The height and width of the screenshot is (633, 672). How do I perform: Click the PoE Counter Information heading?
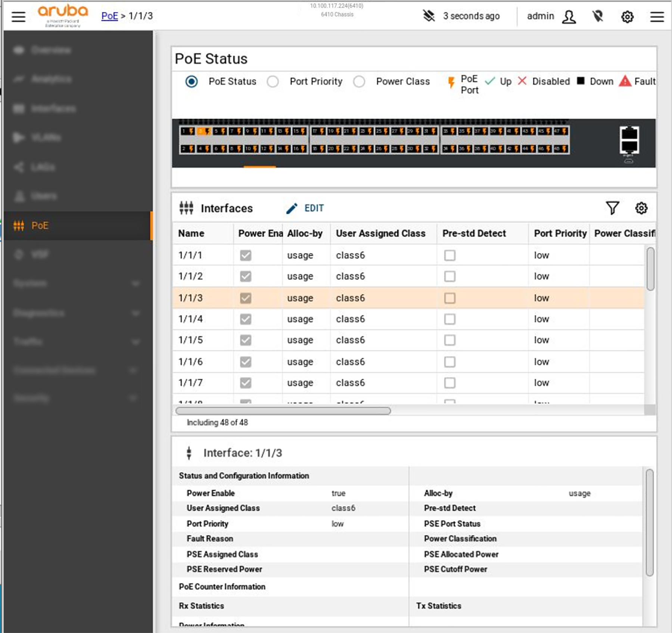point(222,587)
